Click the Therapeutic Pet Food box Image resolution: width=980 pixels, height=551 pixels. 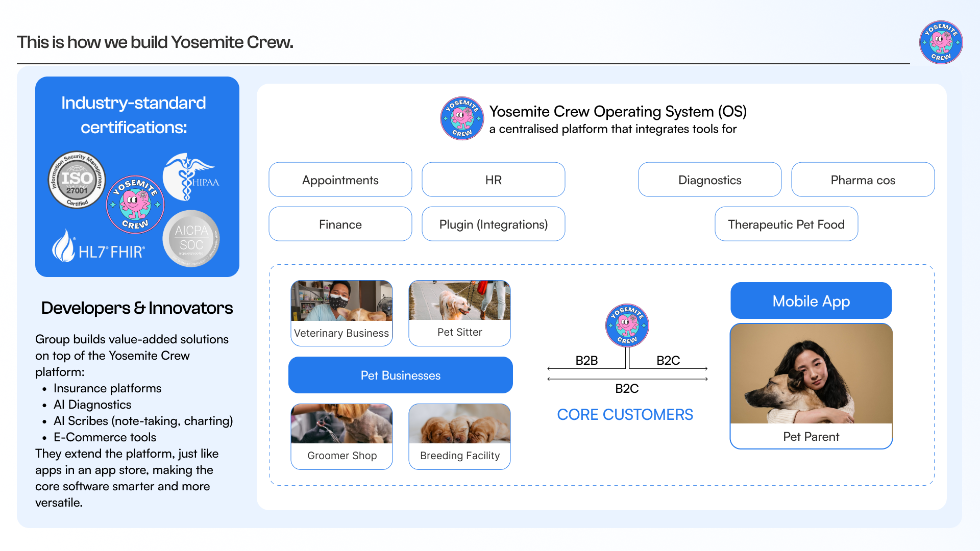[786, 224]
